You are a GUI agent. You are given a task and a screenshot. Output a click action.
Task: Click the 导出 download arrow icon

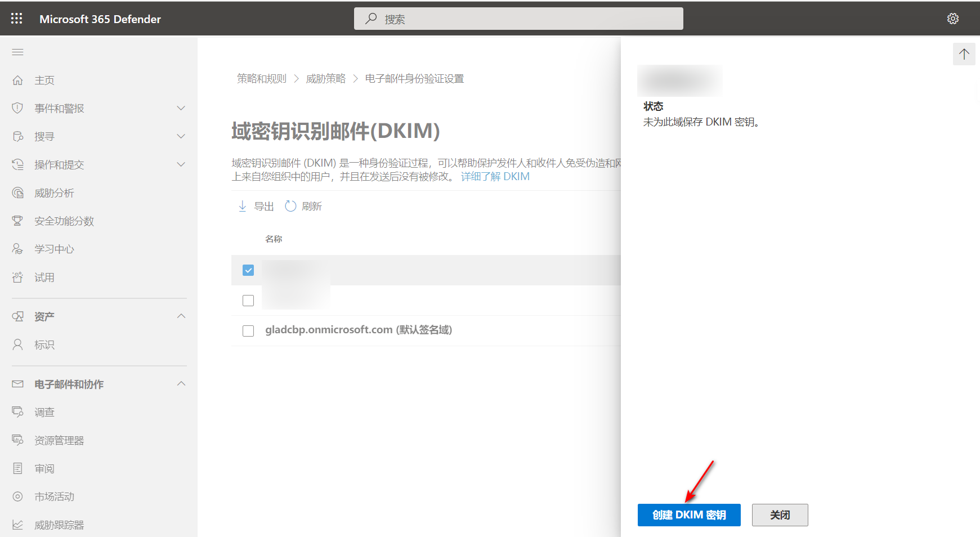click(x=243, y=206)
